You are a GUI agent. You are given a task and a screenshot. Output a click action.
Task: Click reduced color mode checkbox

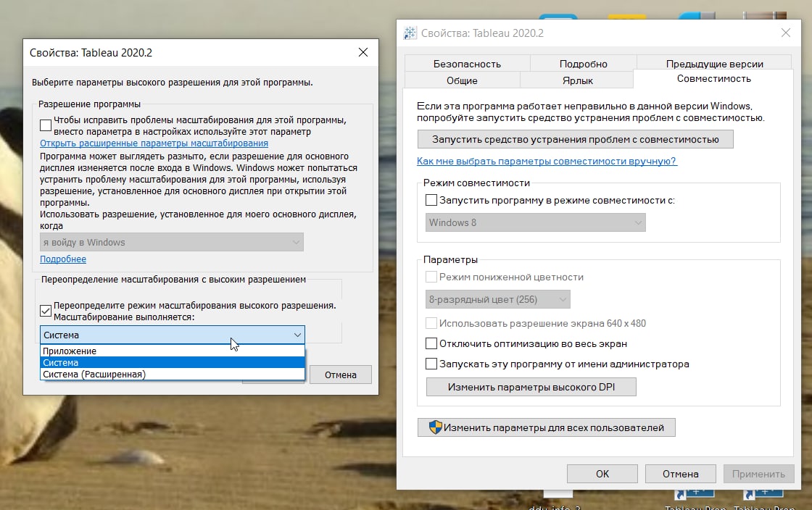431,277
